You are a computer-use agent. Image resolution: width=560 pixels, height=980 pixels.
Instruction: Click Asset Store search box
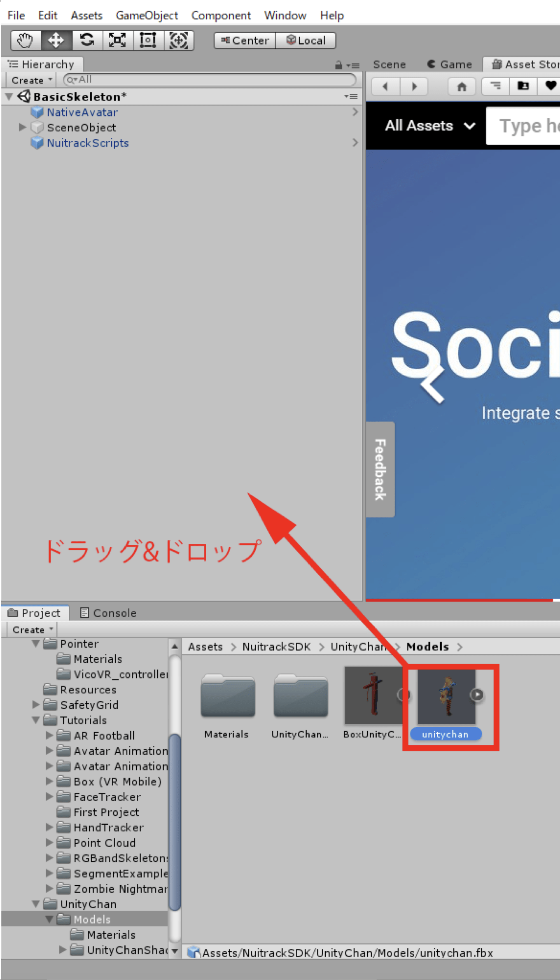tap(523, 126)
